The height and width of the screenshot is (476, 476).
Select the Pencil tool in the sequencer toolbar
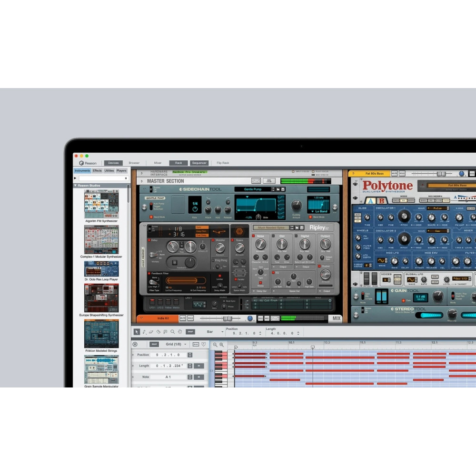click(x=144, y=332)
